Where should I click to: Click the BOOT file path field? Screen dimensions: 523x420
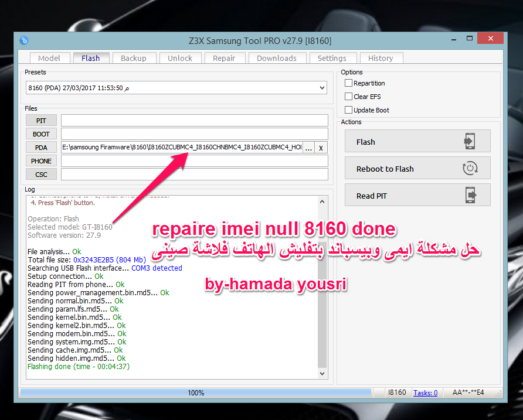click(x=195, y=134)
